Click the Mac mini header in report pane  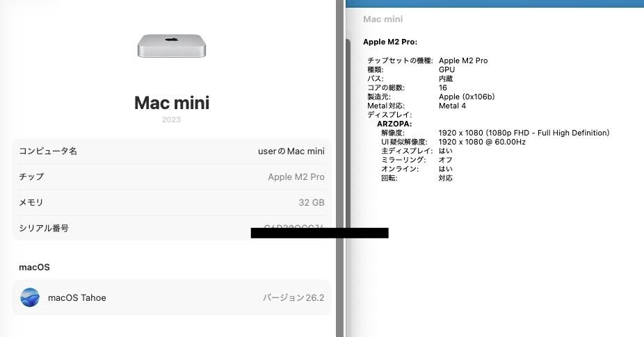pos(383,19)
